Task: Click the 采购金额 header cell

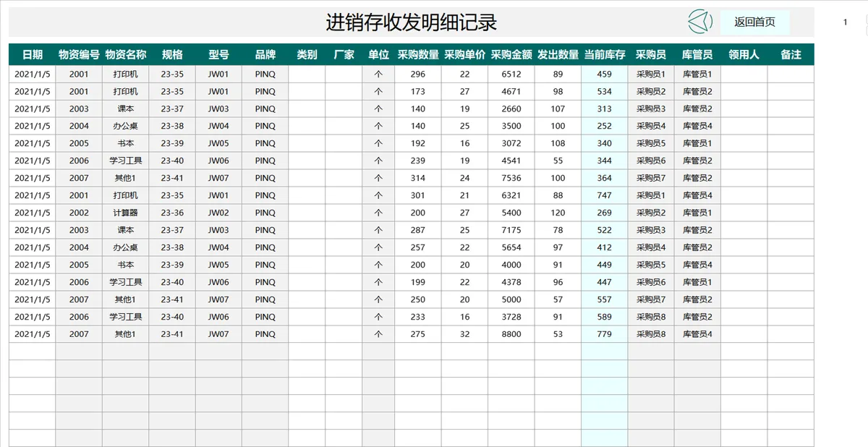Action: click(x=511, y=54)
